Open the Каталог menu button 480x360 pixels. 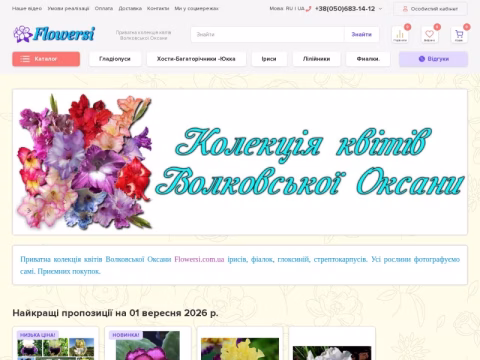click(46, 59)
